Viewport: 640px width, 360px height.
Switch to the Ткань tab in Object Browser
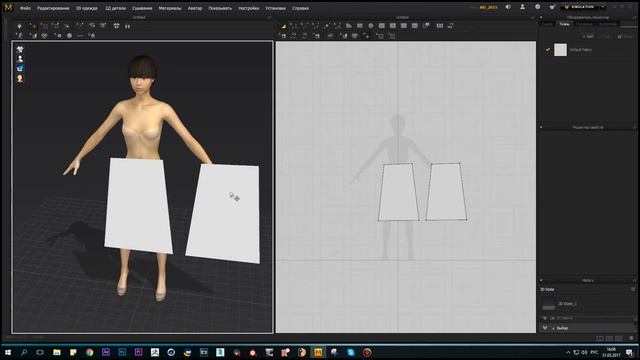(564, 24)
